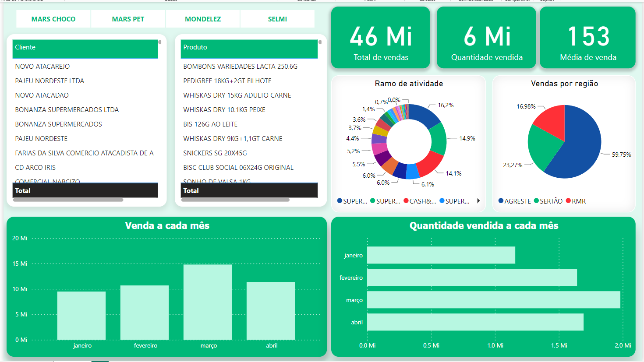
Task: Choose PEDIGREE 18KG+2GT FILHOTE product row
Action: 227,81
